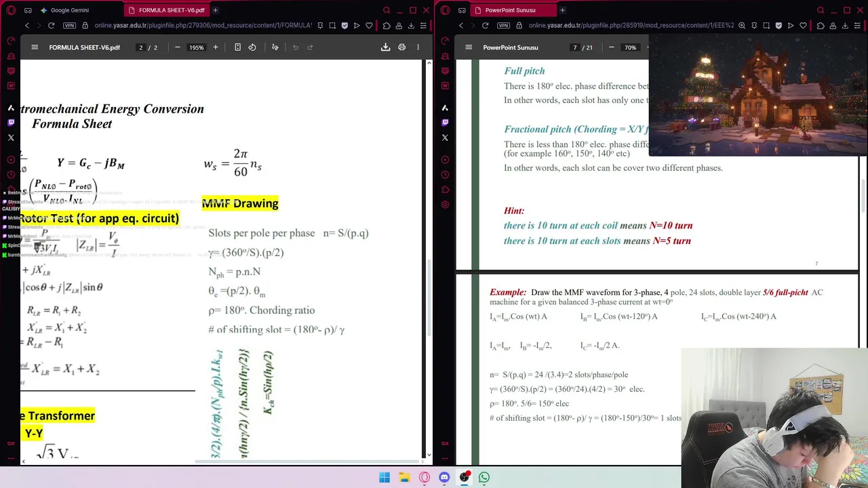Open Discord from taskbar
Screen dimensions: 868x488
[444, 477]
